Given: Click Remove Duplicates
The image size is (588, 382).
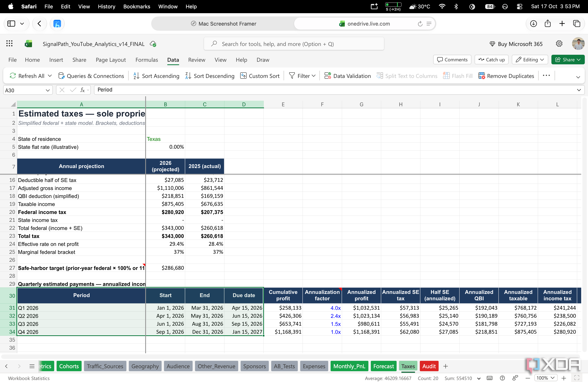Looking at the screenshot, I should [x=506, y=76].
